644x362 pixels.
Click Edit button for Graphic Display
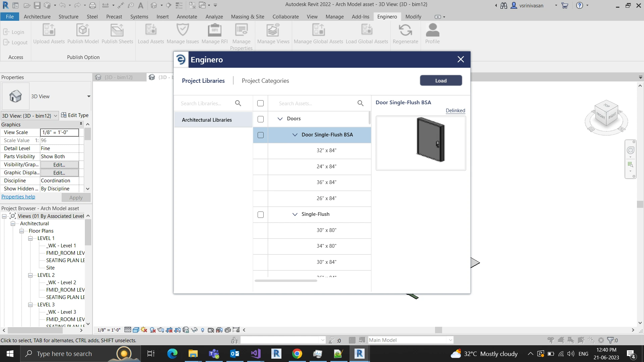59,173
